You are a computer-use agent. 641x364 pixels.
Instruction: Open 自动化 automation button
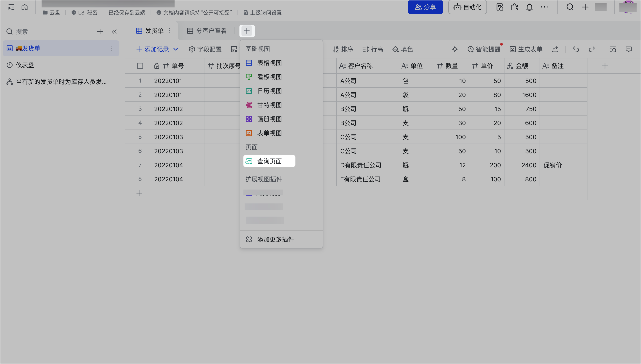coord(467,7)
